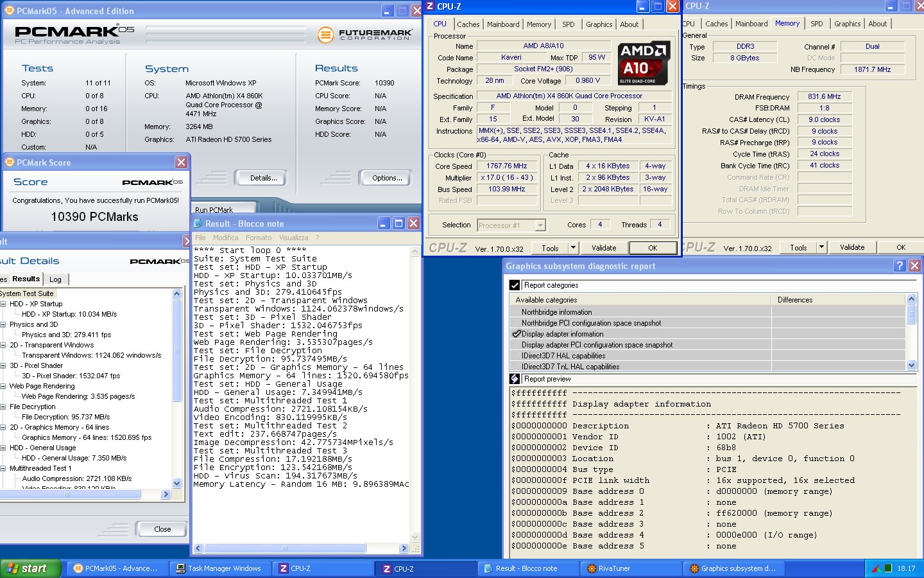Viewport: 924px width, 578px height.
Task: Collapse the 2D - Transparent Windows node
Action: coord(3,345)
